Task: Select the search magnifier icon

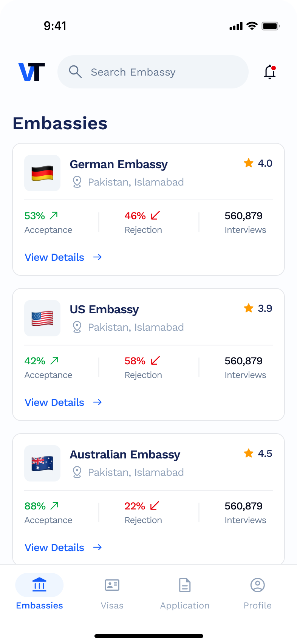Action: click(x=76, y=72)
